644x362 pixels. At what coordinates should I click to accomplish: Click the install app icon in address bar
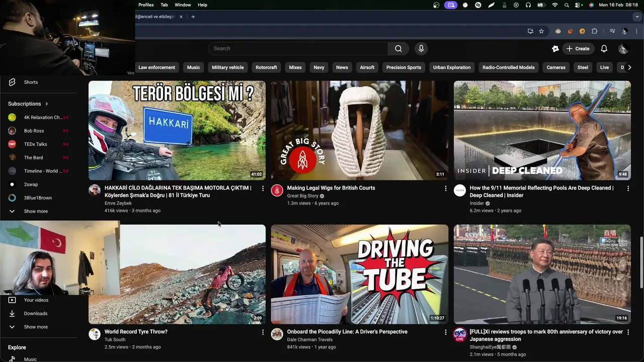[530, 31]
